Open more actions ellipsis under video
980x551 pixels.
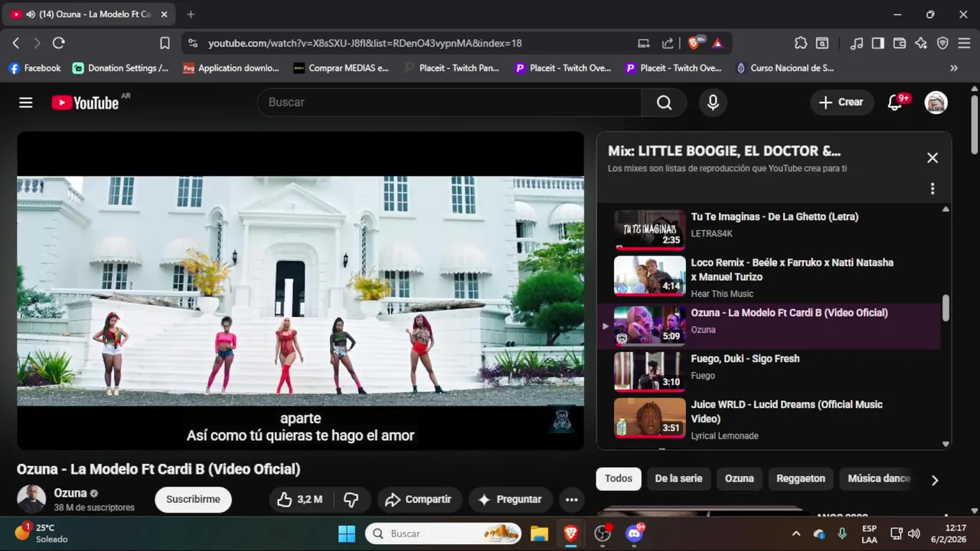tap(571, 499)
